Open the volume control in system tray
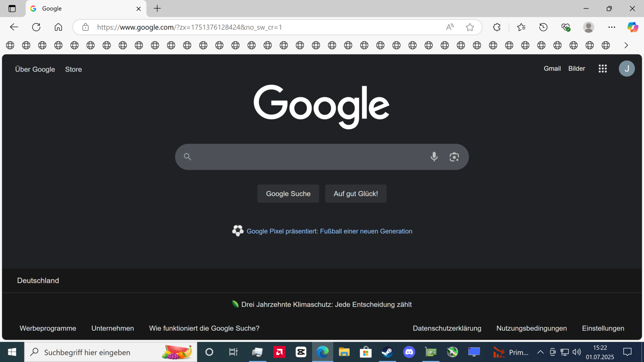Viewport: 644px width, 362px height. coord(577,352)
